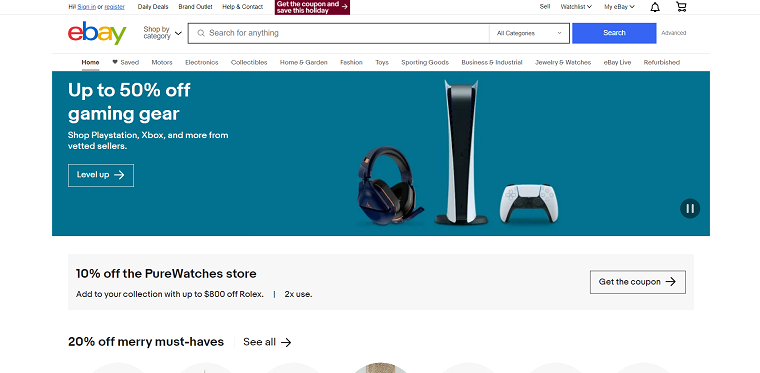Click the 20% off merry must-haves heading
The image size is (760, 373).
146,342
